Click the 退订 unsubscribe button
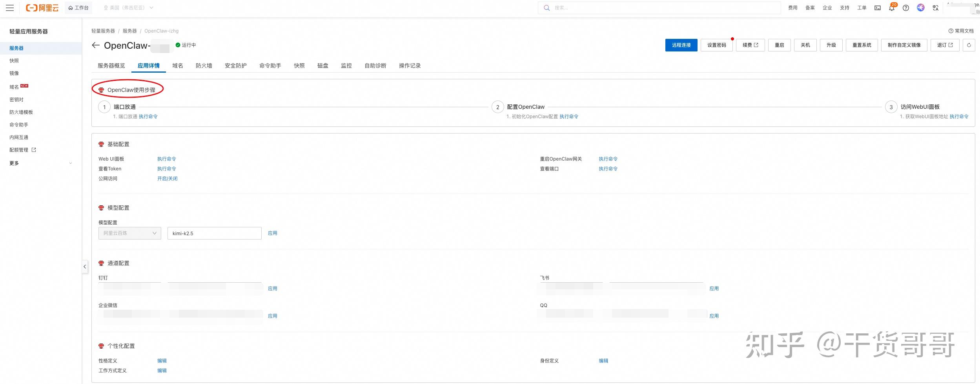The image size is (980, 384). click(945, 45)
